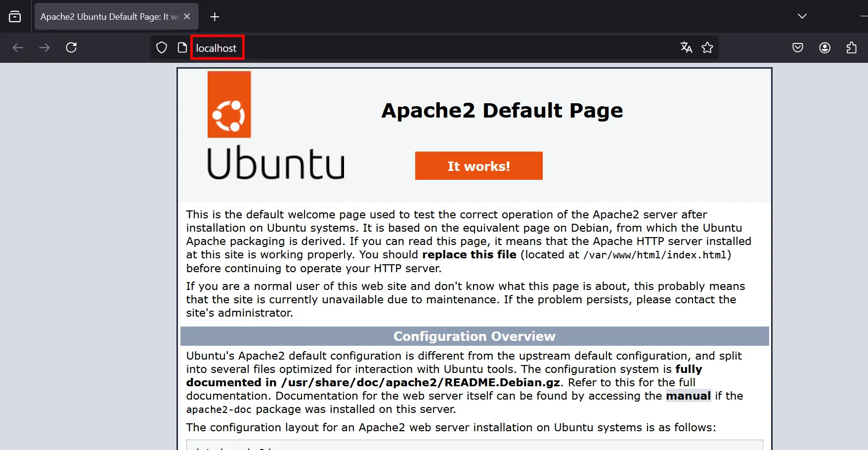Viewport: 868px width, 450px height.
Task: Click the Firefox View icon
Action: (x=15, y=17)
